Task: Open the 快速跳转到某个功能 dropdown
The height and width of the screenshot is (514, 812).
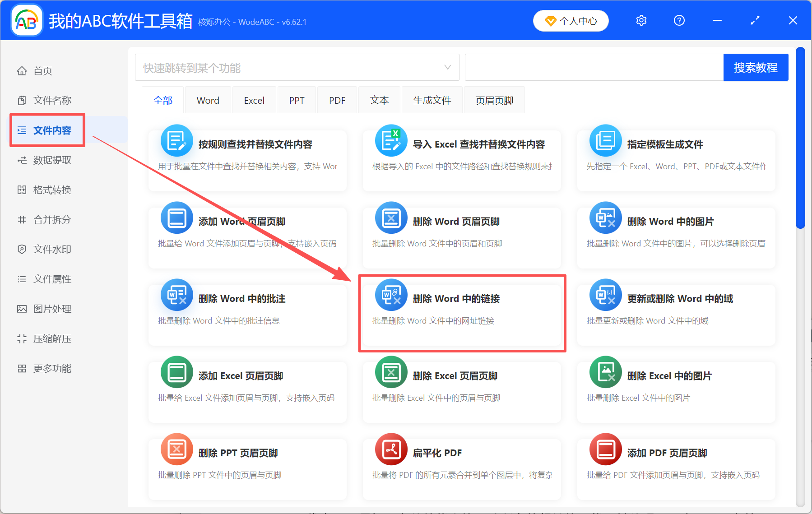Action: 297,67
